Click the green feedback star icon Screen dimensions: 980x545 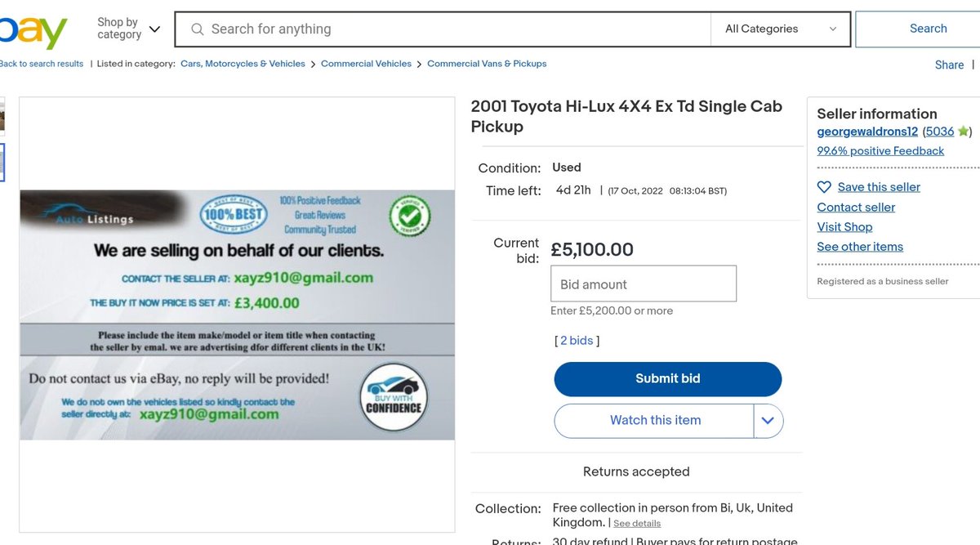click(x=964, y=131)
